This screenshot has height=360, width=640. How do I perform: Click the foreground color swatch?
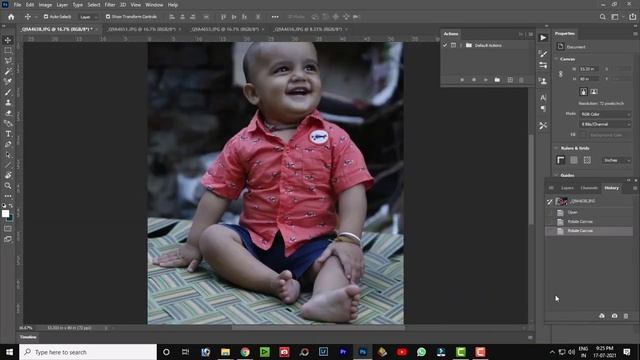coord(5,213)
